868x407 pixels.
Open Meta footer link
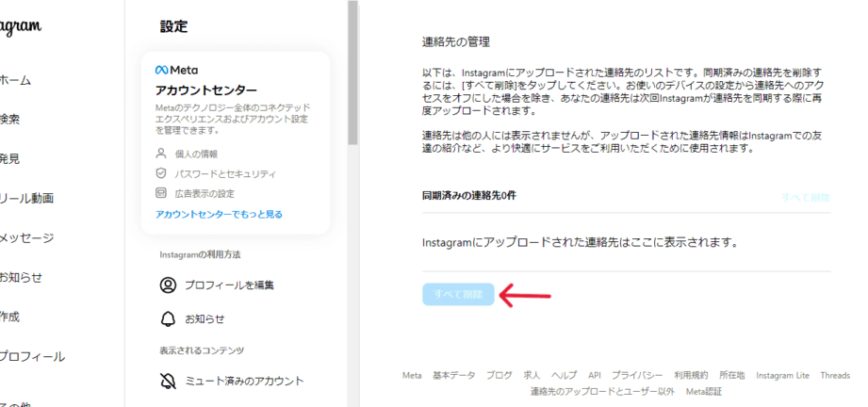tap(412, 375)
